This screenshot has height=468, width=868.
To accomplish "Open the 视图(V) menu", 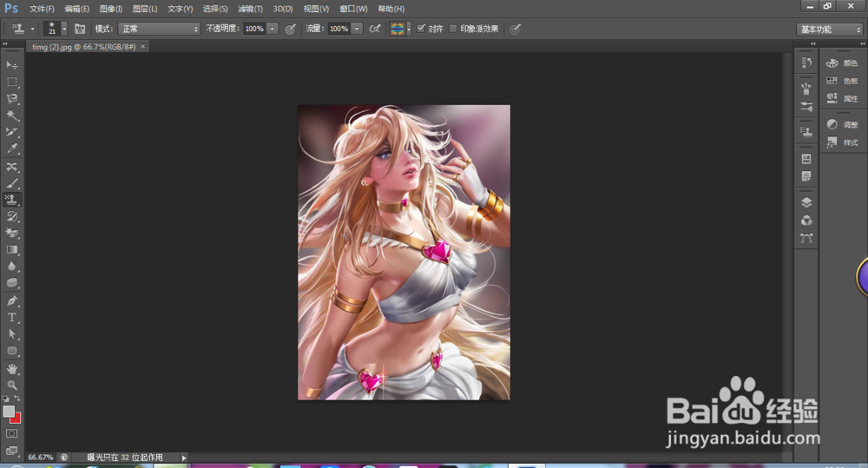I will [x=316, y=9].
